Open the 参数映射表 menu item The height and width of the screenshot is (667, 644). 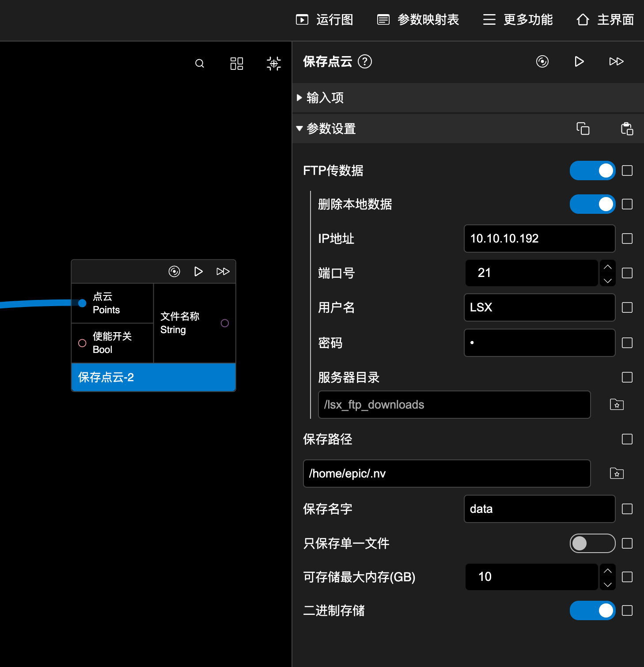[418, 20]
